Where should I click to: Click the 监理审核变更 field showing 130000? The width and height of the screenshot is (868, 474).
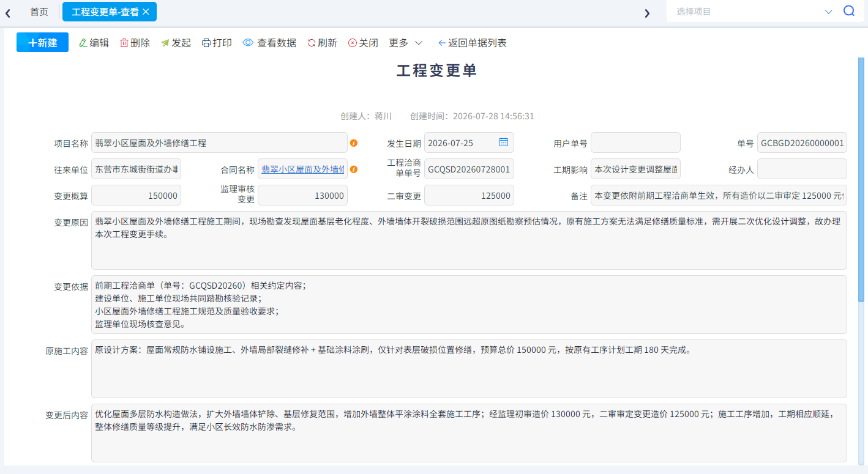[302, 195]
